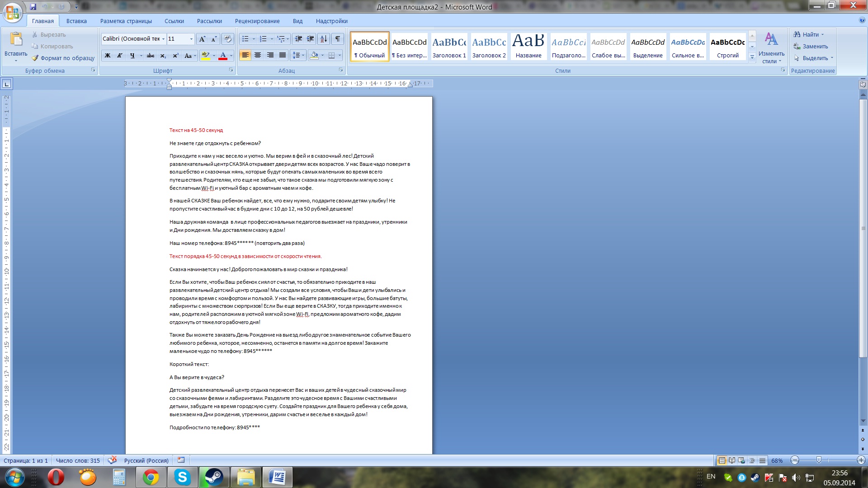Click the shading paint bucket color
This screenshot has height=488, width=868.
point(315,55)
